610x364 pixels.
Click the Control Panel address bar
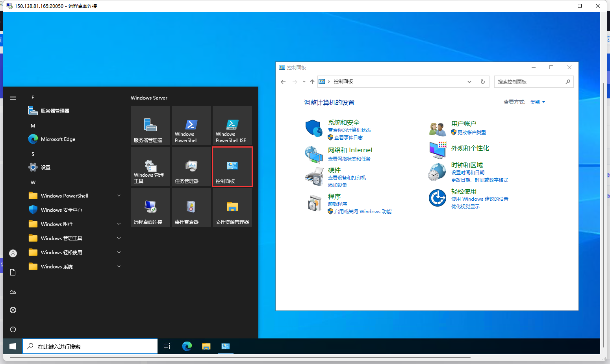397,82
